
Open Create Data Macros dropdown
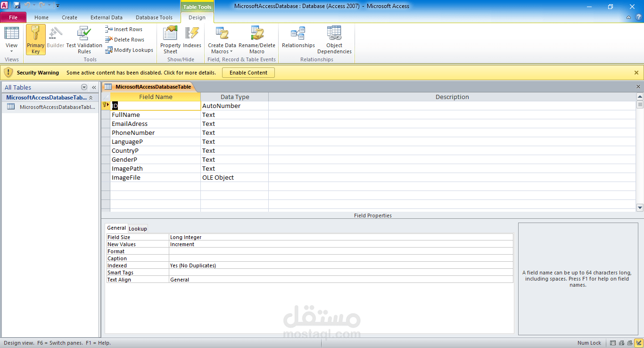pyautogui.click(x=222, y=40)
